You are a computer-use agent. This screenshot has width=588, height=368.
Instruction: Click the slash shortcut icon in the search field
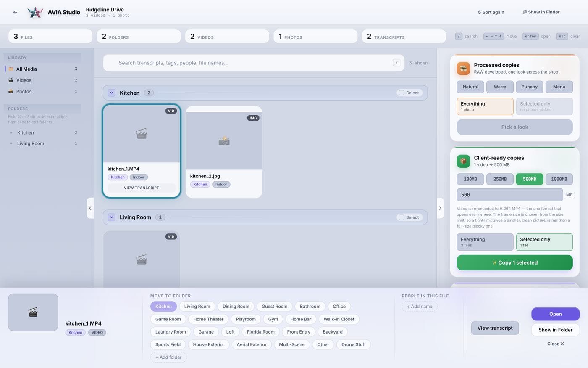coord(396,63)
